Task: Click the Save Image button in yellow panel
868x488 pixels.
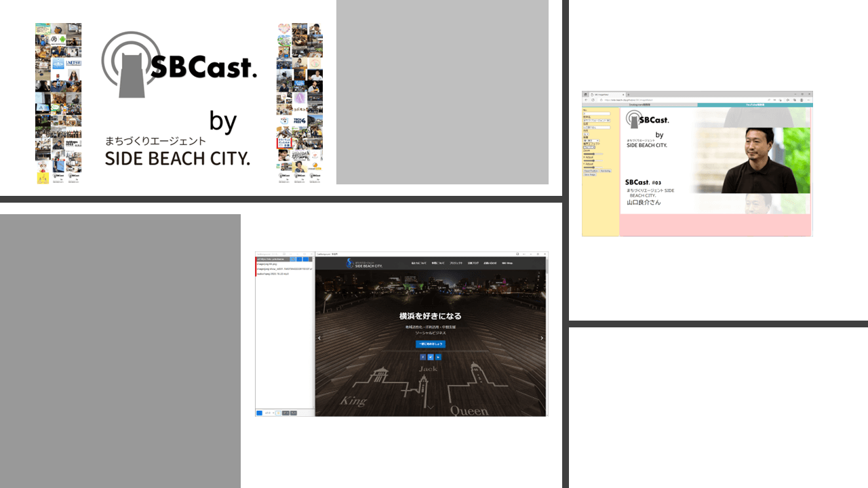Action: coord(590,175)
